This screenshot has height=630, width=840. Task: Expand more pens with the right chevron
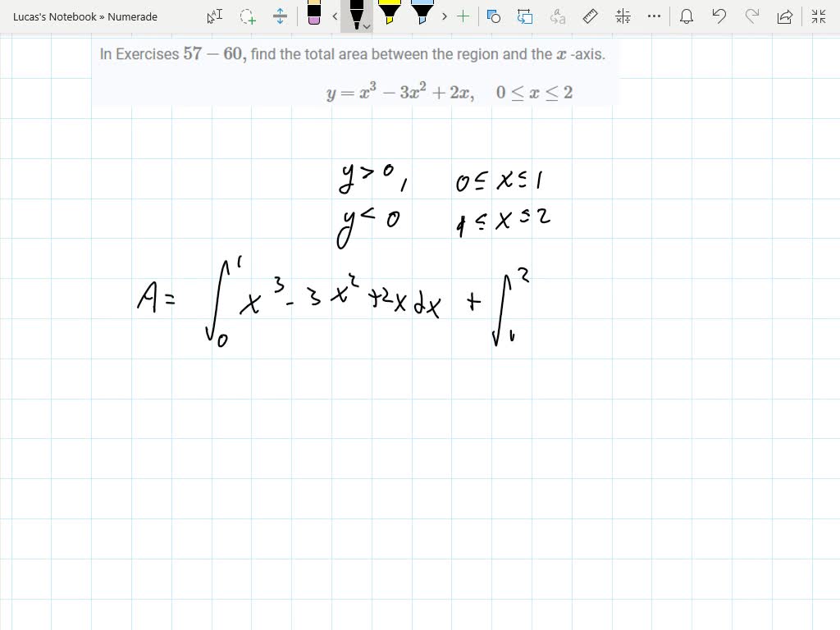(443, 16)
